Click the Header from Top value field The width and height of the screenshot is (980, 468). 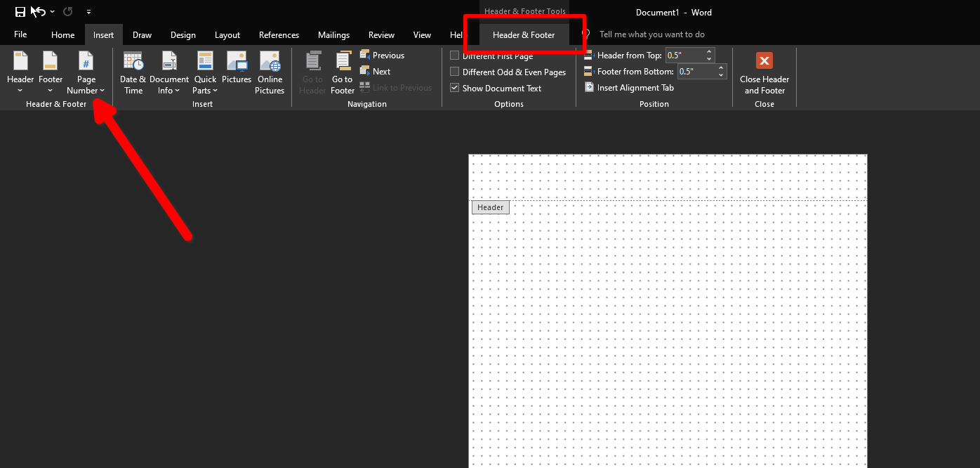684,55
